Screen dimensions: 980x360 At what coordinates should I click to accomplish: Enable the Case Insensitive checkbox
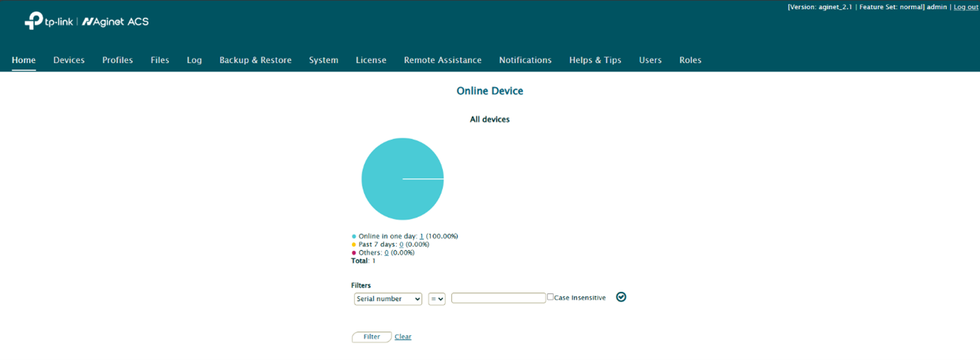[550, 297]
